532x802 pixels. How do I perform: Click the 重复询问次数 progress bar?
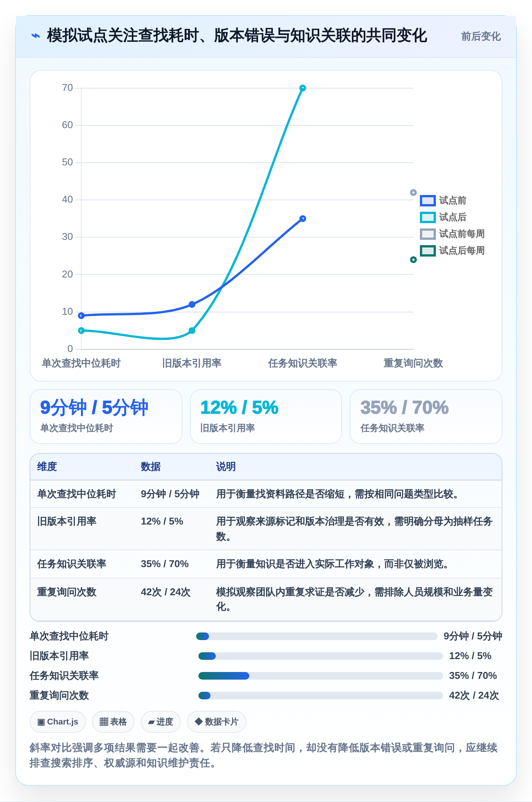coord(321,696)
